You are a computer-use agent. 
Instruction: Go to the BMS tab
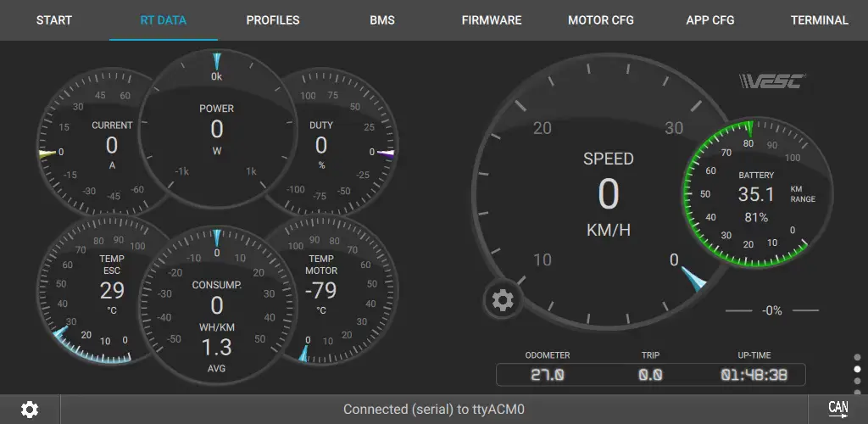pyautogui.click(x=382, y=20)
